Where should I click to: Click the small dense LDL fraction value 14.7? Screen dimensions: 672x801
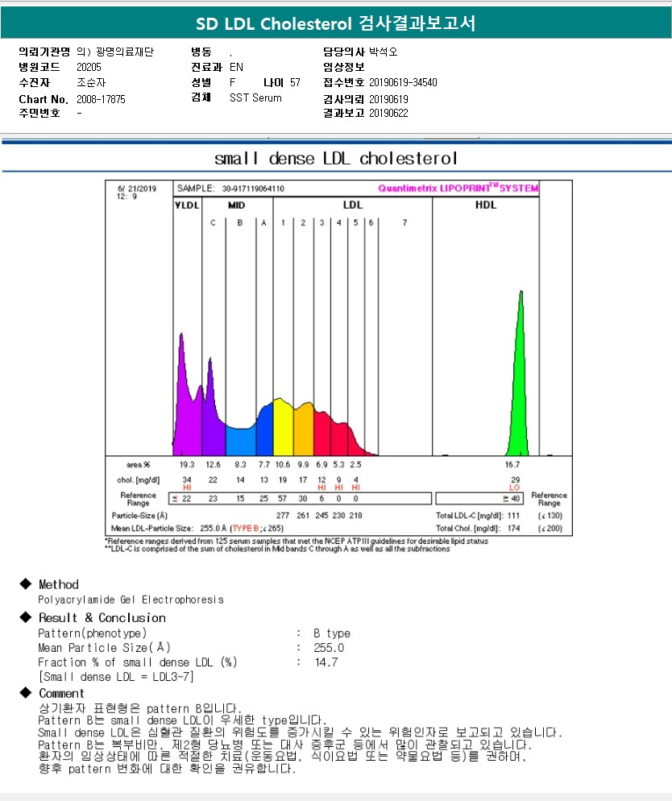click(326, 662)
